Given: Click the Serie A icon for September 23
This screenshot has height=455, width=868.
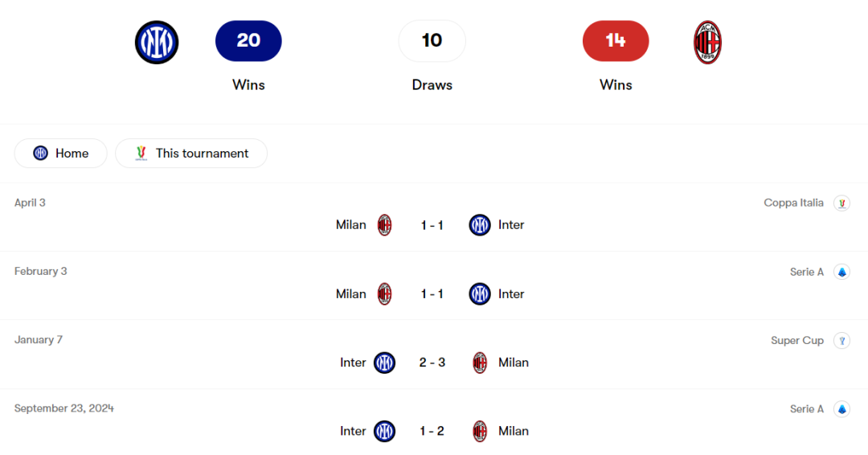Looking at the screenshot, I should coord(841,409).
